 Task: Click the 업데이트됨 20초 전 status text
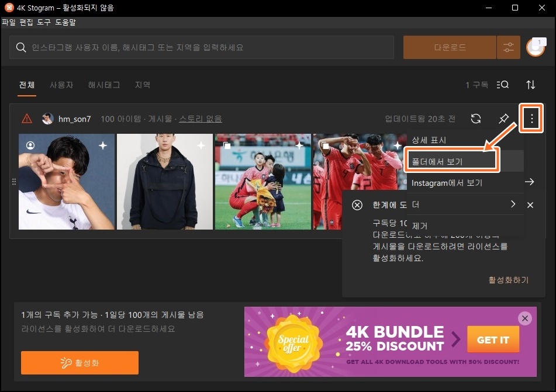click(x=420, y=119)
